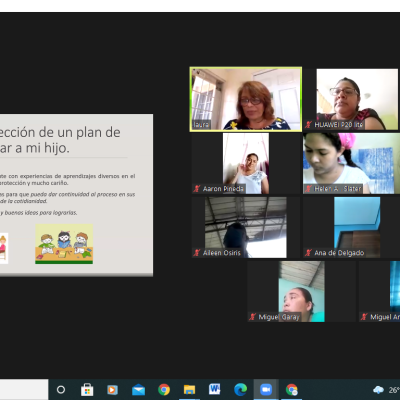Click the slide title line 'ar a mi hijo.'
This screenshot has width=400, height=400.
pyautogui.click(x=35, y=148)
